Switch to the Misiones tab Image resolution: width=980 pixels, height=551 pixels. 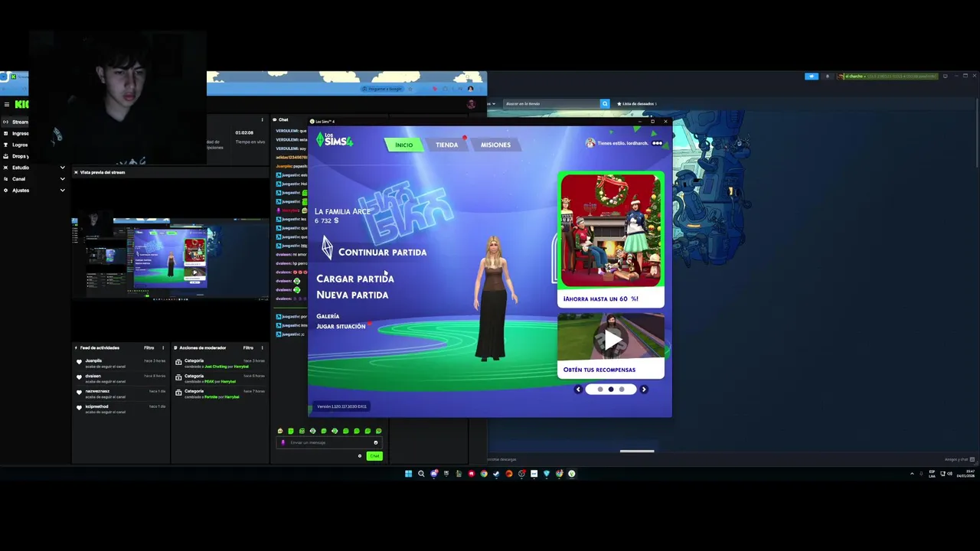click(495, 145)
